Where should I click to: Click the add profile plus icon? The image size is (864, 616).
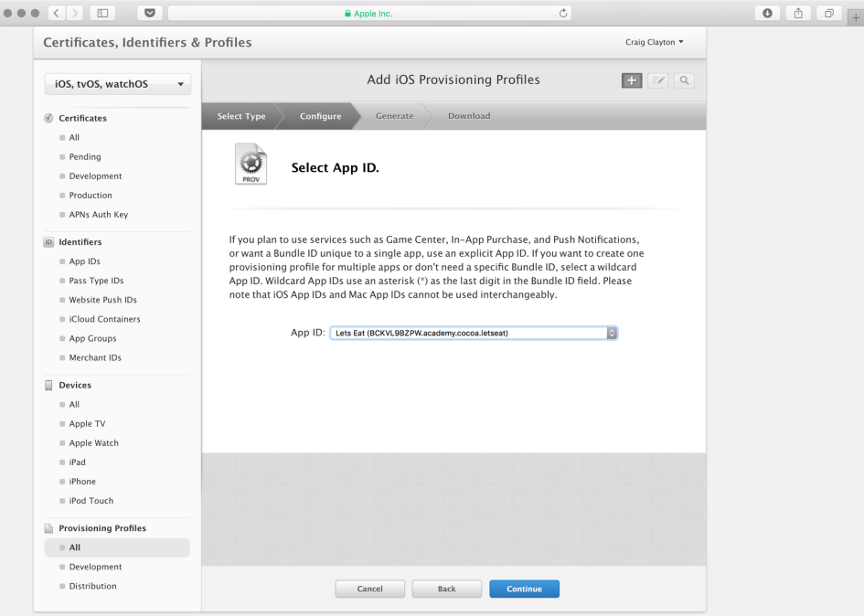point(632,80)
